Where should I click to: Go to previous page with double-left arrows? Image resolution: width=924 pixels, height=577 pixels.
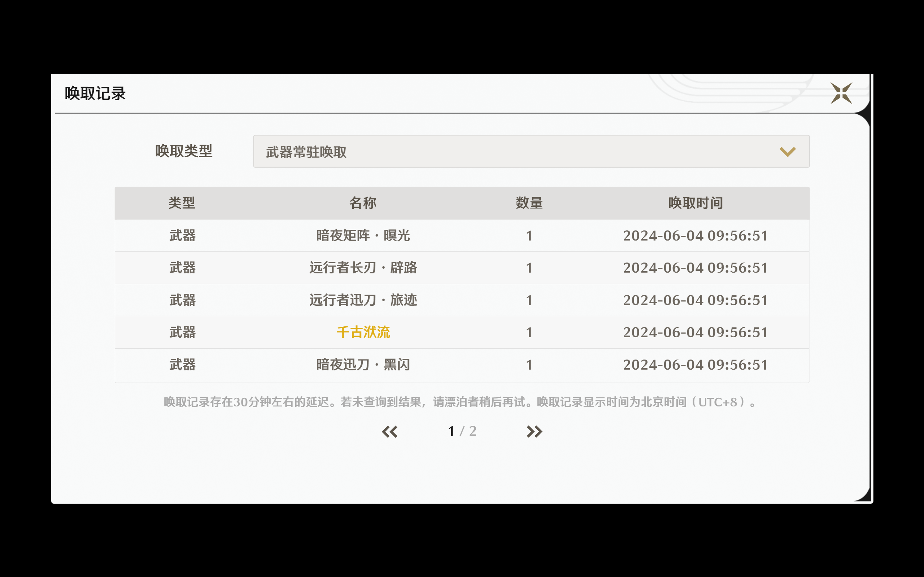(389, 432)
